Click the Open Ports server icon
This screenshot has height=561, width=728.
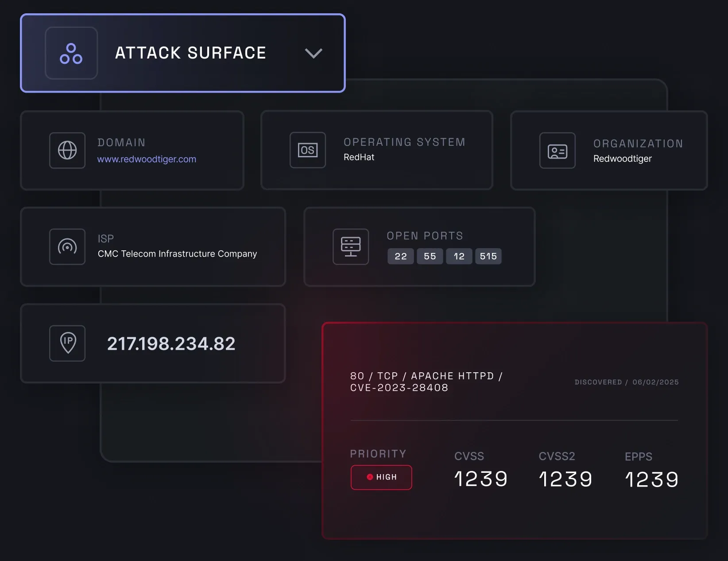[351, 247]
